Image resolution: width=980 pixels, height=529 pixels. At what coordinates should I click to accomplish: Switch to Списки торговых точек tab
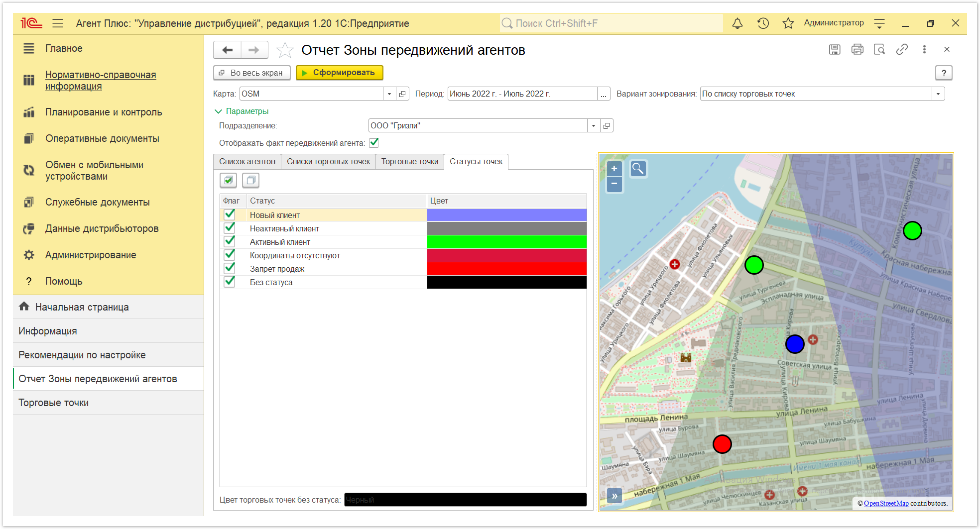328,161
